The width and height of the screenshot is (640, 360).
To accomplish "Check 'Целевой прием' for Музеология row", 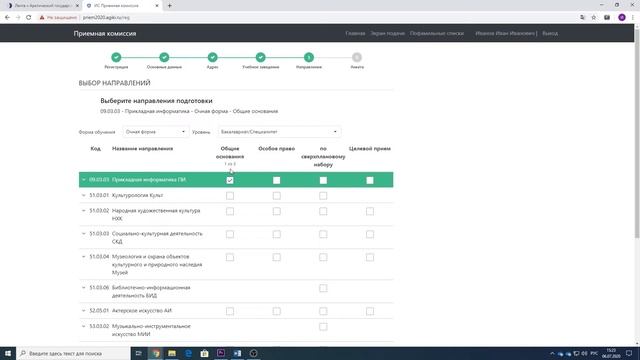I will pos(370,257).
